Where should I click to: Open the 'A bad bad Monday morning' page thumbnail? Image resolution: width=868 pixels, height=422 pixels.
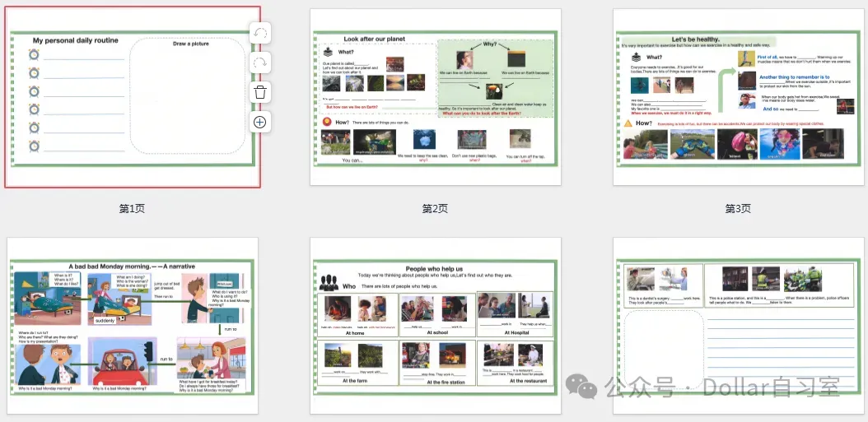pos(133,326)
